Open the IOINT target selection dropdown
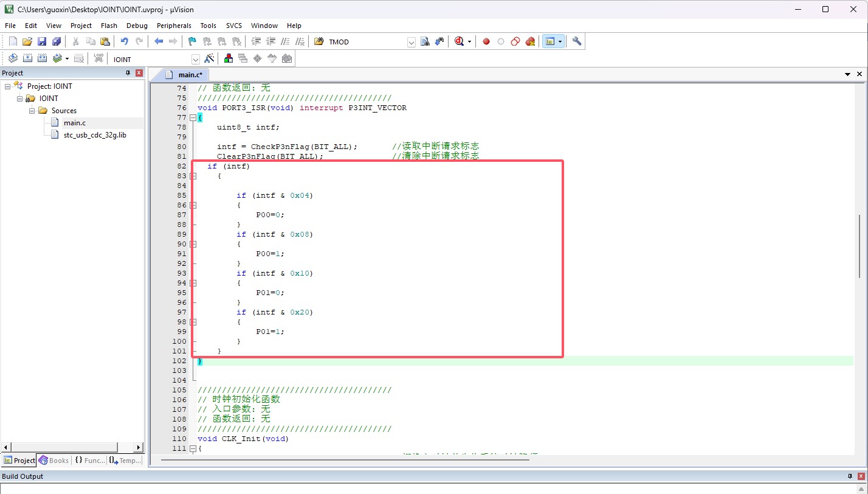Viewport: 868px width, 494px height. click(196, 59)
